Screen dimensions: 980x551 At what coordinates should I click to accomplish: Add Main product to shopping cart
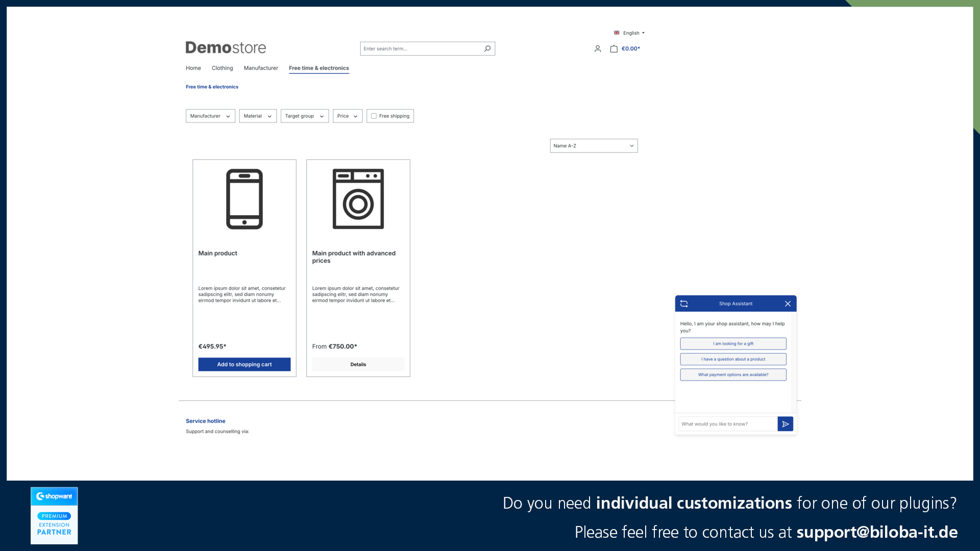[x=244, y=364]
